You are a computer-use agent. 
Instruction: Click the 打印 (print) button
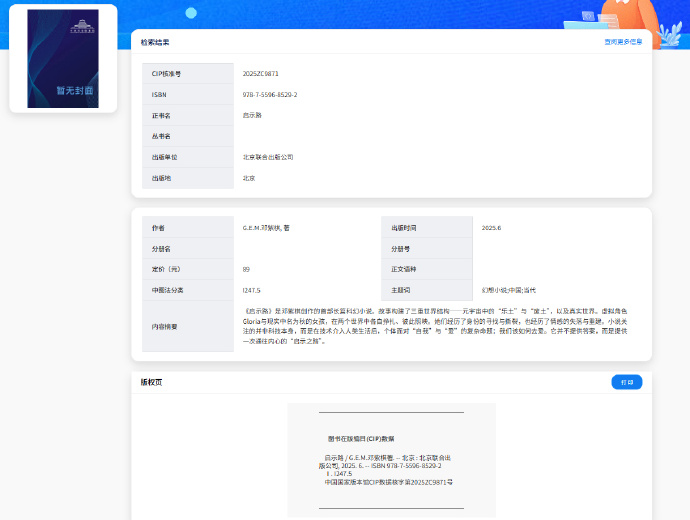tap(626, 382)
